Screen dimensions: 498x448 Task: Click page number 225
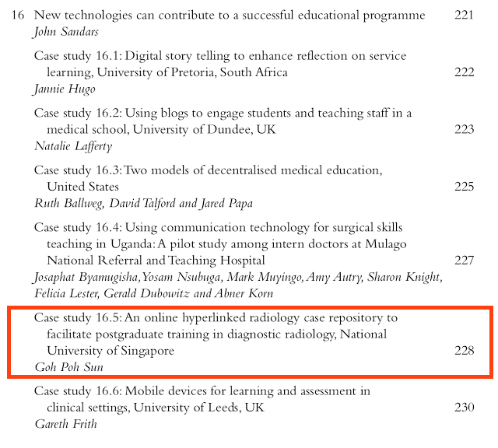(464, 187)
